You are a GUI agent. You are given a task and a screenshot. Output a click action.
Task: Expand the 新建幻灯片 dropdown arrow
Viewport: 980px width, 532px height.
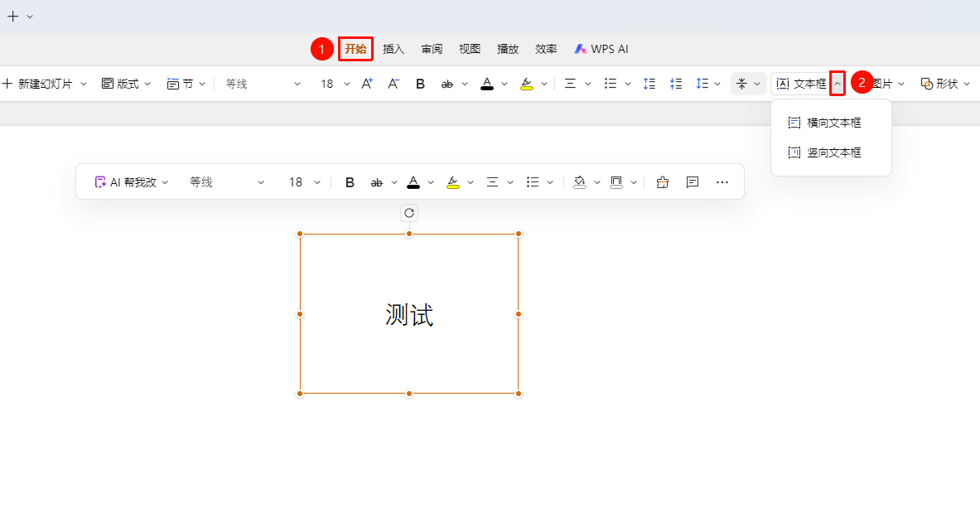[83, 84]
